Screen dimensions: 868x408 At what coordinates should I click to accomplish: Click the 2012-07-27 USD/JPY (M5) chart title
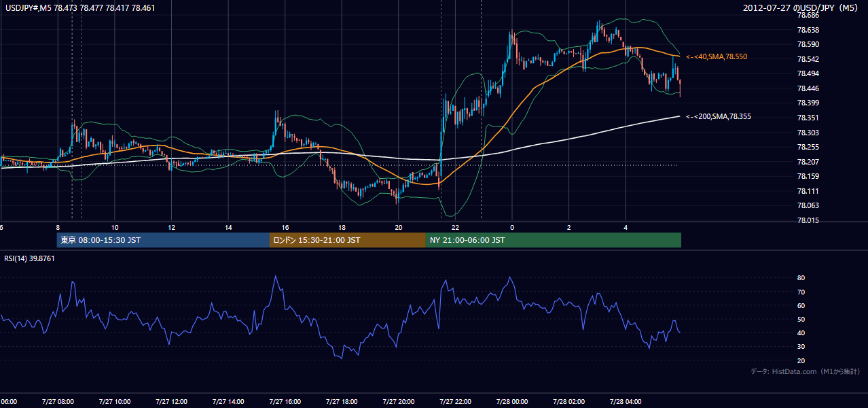(x=802, y=8)
